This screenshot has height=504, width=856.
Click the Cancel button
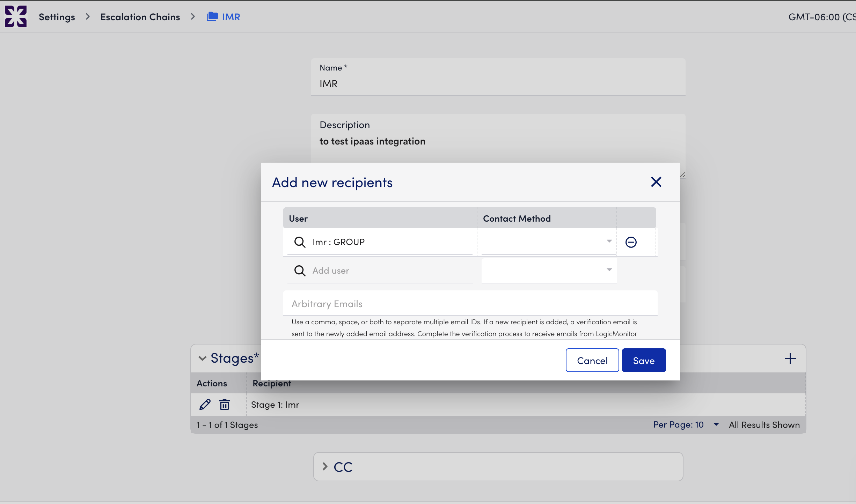pyautogui.click(x=592, y=360)
